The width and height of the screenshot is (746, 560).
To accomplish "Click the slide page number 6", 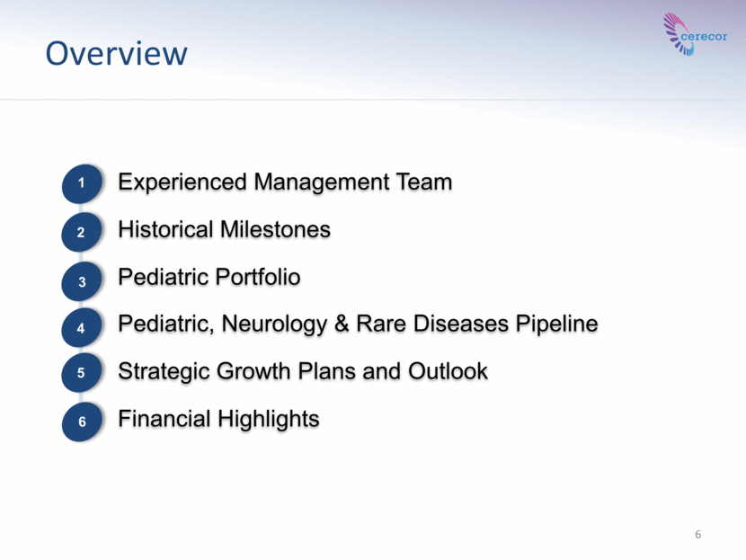I will click(698, 534).
